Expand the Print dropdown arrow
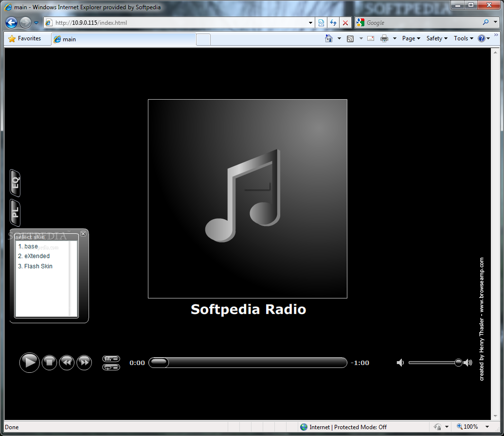Viewport: 504px width, 436px height. [x=395, y=38]
